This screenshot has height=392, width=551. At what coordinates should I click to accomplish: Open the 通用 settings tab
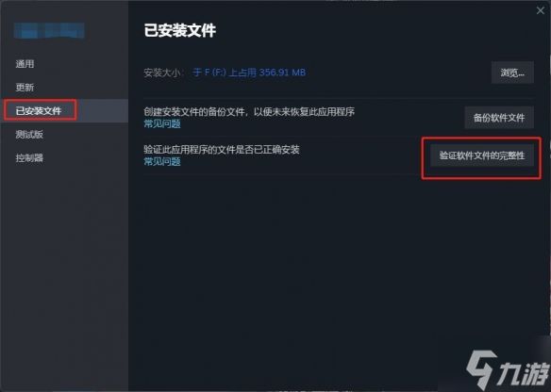tap(25, 64)
